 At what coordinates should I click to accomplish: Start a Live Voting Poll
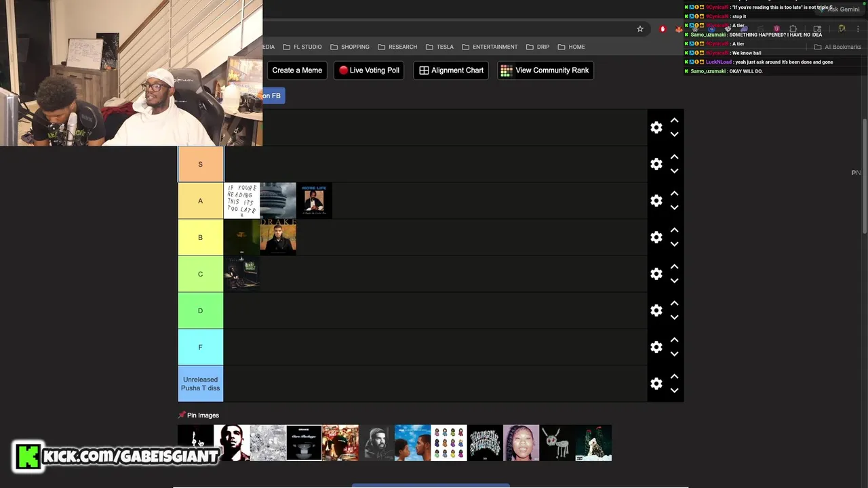[x=370, y=70]
